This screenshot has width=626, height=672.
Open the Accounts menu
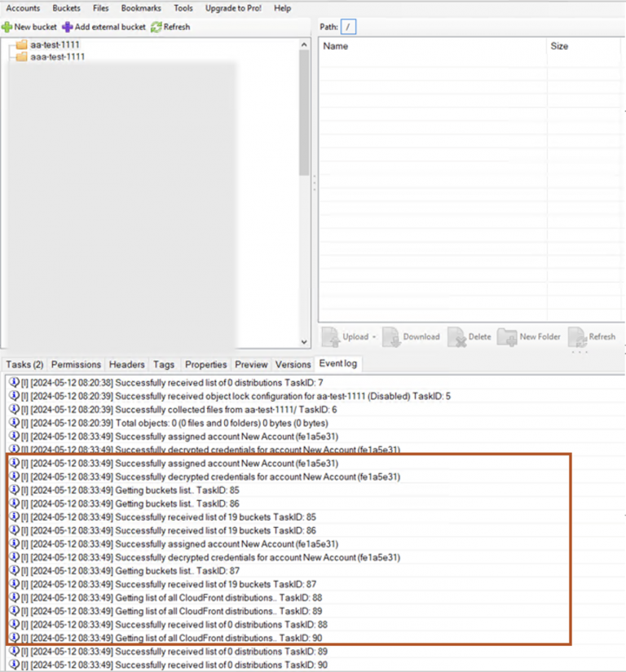pos(23,8)
